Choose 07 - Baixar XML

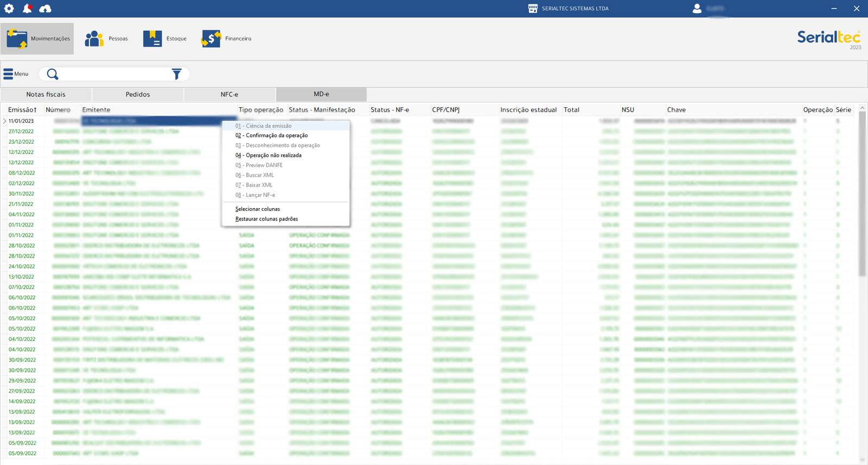(x=286, y=185)
